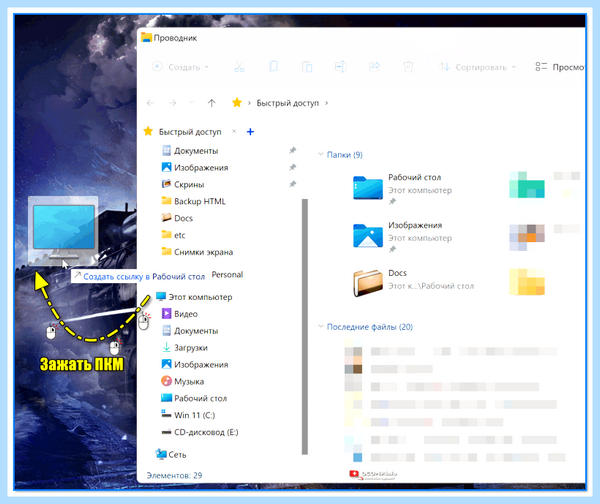Image resolution: width=600 pixels, height=504 pixels.
Task: Click the Copy icon in Explorer toolbar
Action: (x=273, y=67)
